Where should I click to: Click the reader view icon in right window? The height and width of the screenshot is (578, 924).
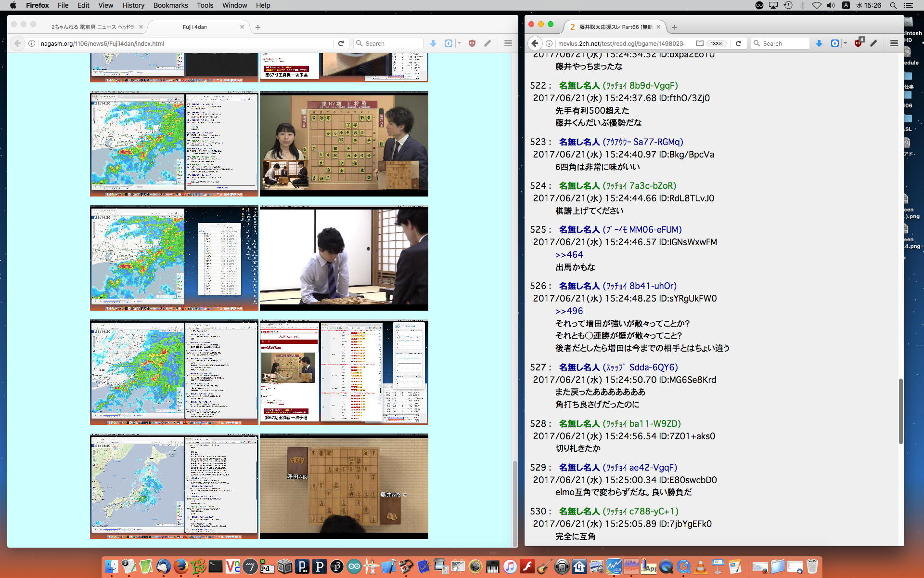[x=699, y=43]
